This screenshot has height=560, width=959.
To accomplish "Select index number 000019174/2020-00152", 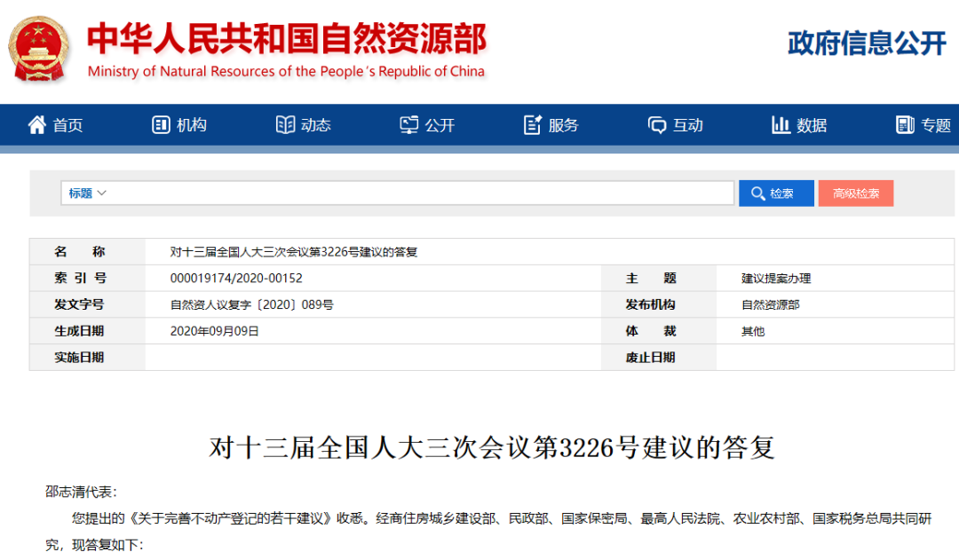I will 236,278.
